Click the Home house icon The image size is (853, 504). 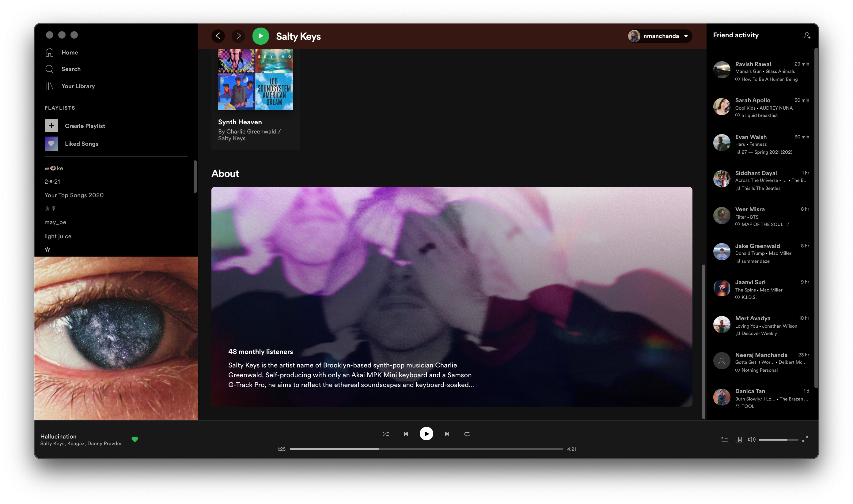pos(50,52)
